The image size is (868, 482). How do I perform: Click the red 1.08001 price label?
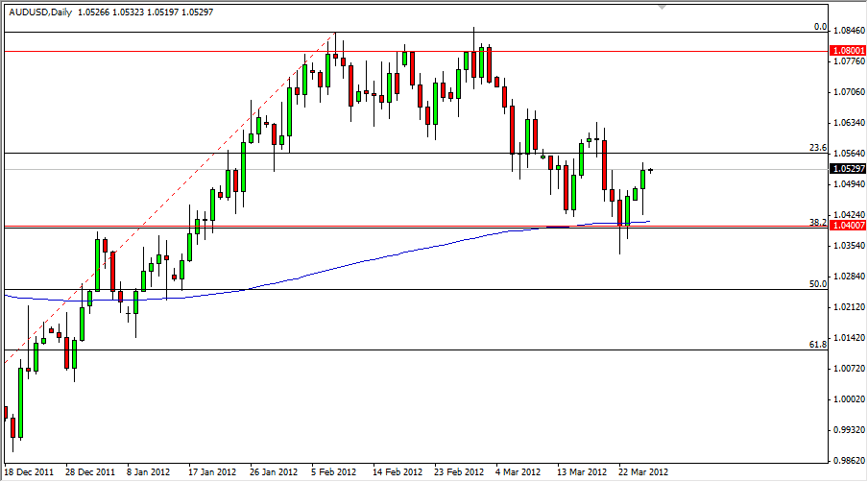(848, 50)
